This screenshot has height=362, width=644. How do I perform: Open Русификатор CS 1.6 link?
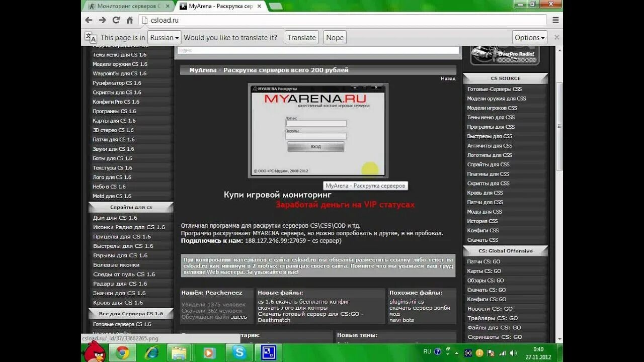(x=117, y=83)
